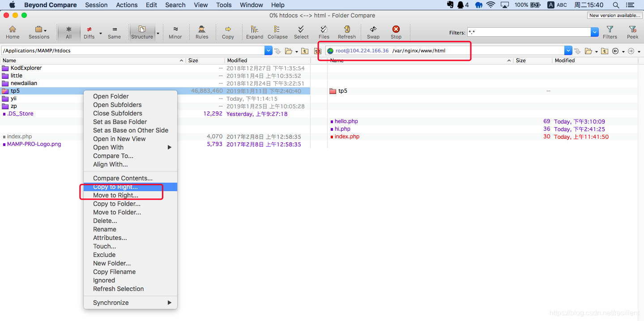Browse for right folder icon
The height and width of the screenshot is (321, 644).
point(589,51)
